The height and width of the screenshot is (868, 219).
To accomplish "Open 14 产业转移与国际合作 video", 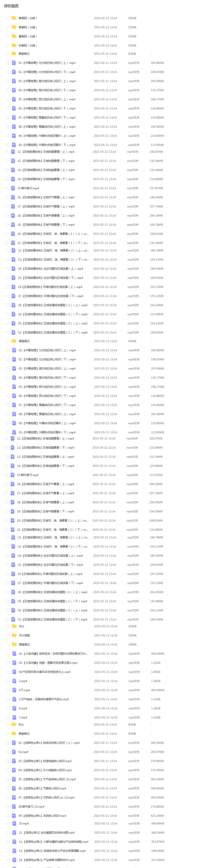I will (x=47, y=860).
